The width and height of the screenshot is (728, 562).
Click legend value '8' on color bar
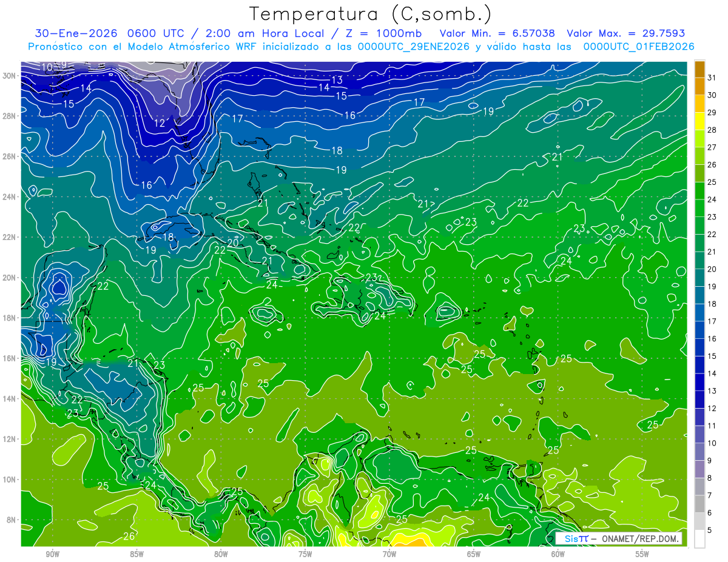710,478
